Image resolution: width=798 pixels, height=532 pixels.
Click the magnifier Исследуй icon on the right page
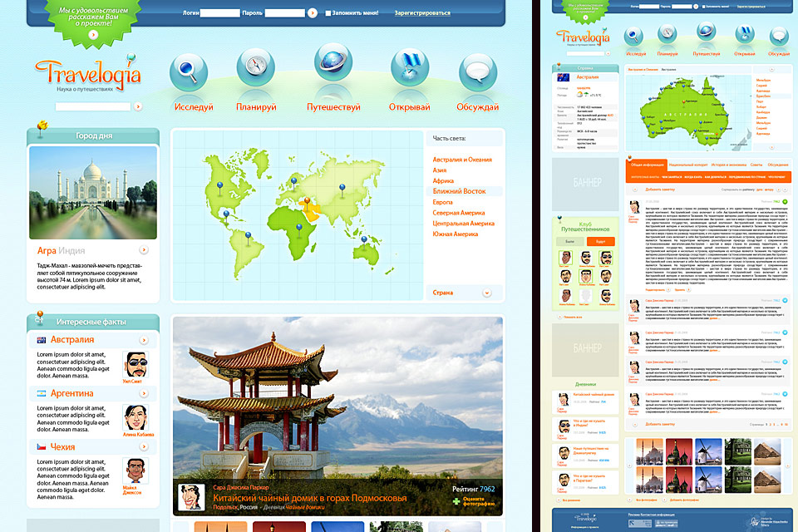click(x=633, y=37)
